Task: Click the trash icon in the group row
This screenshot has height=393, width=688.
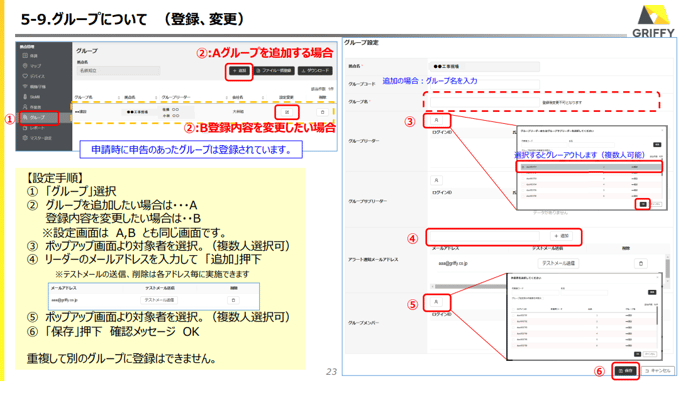Action: tap(322, 112)
